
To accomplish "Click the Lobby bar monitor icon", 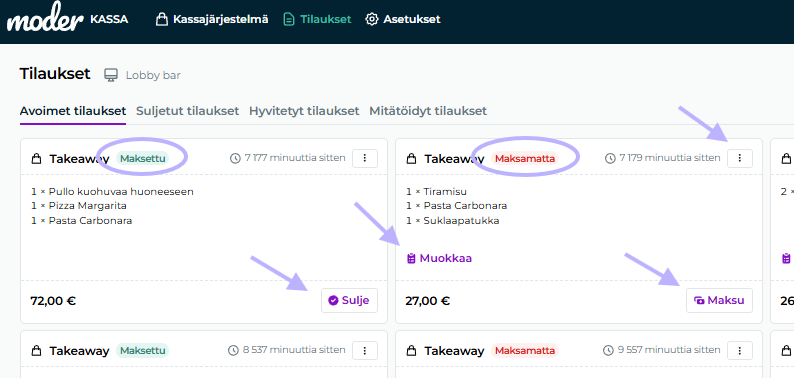I will (111, 75).
